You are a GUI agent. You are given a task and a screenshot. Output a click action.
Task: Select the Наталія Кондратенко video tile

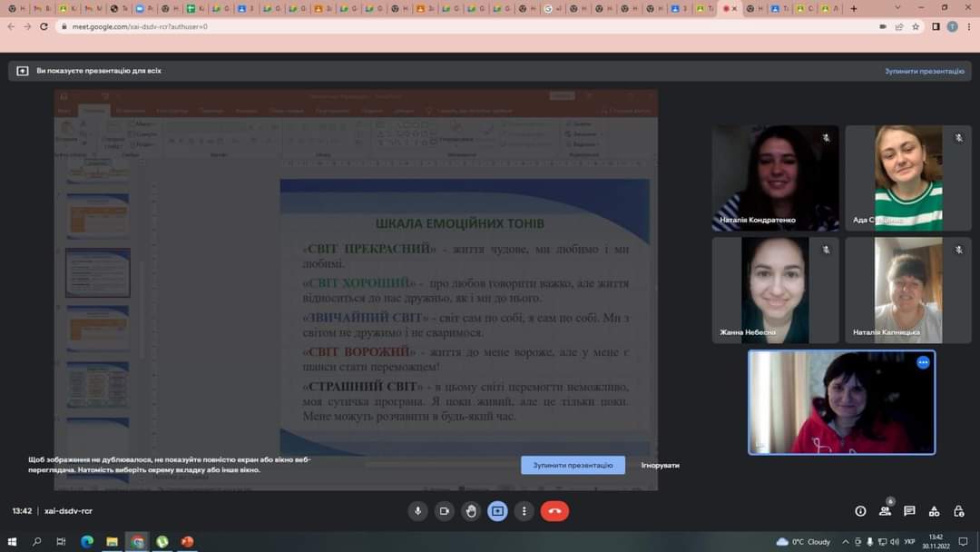point(775,178)
